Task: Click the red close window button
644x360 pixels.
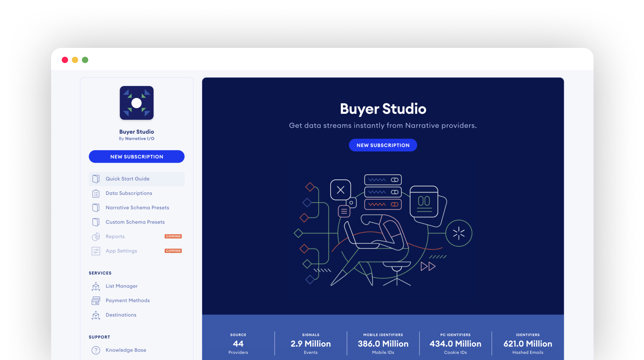Action: (x=65, y=60)
